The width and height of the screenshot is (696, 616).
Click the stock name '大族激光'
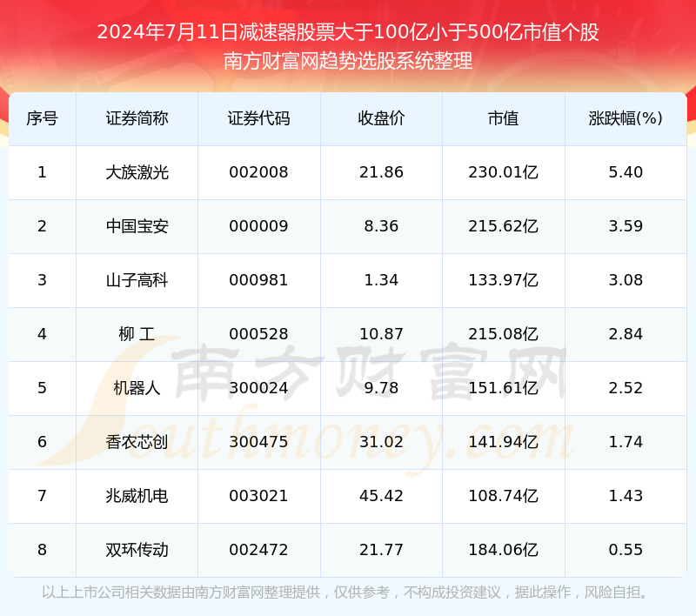(x=137, y=172)
